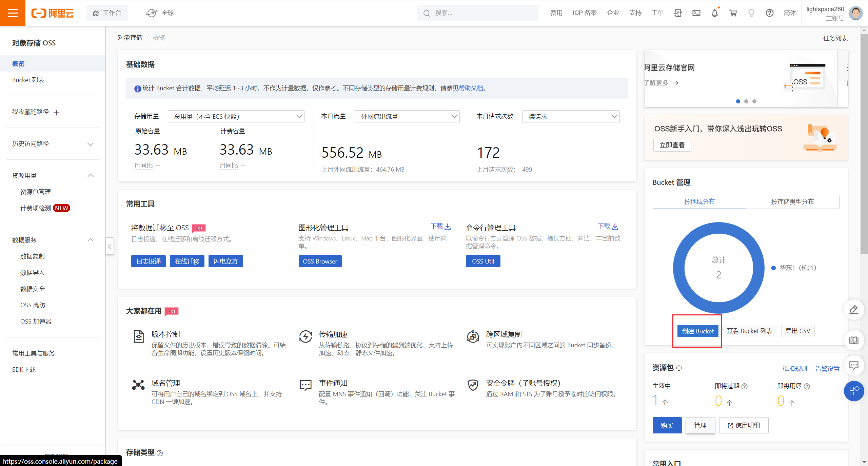The height and width of the screenshot is (466, 868).
Task: Select 概览 in the sidebar
Action: [53, 63]
